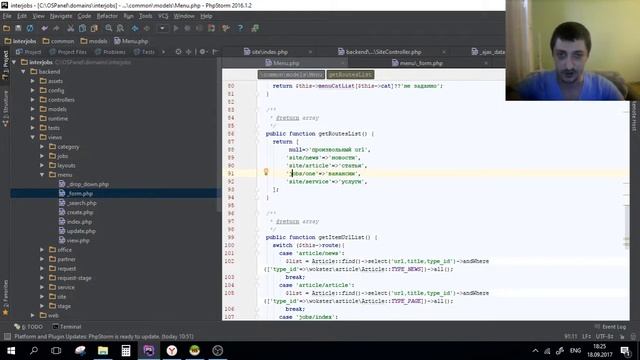
Task: Select _drop_down.php in project tree
Action: tap(84, 184)
